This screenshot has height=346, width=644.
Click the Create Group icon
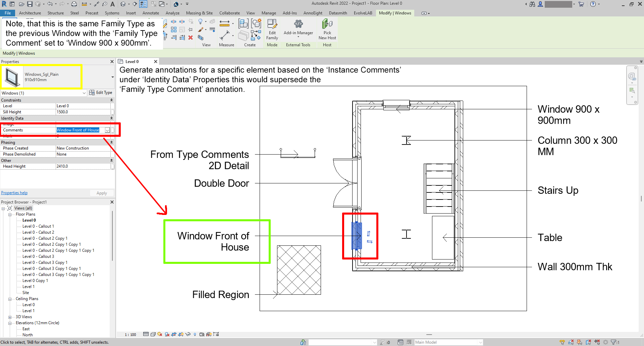point(256,23)
